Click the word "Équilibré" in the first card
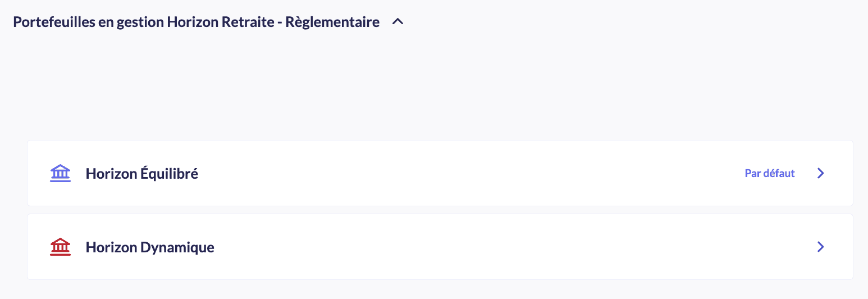The image size is (868, 299). [169, 174]
